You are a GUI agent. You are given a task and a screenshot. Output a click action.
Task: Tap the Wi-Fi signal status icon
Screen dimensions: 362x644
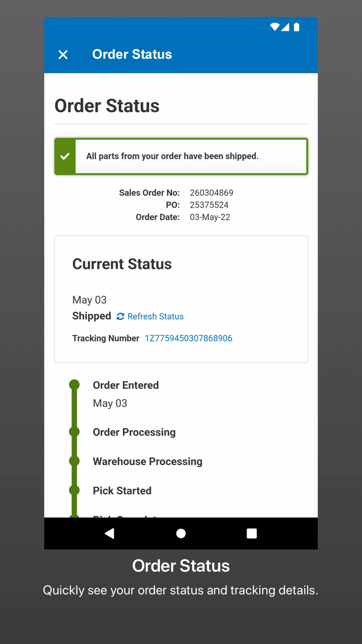pos(275,27)
